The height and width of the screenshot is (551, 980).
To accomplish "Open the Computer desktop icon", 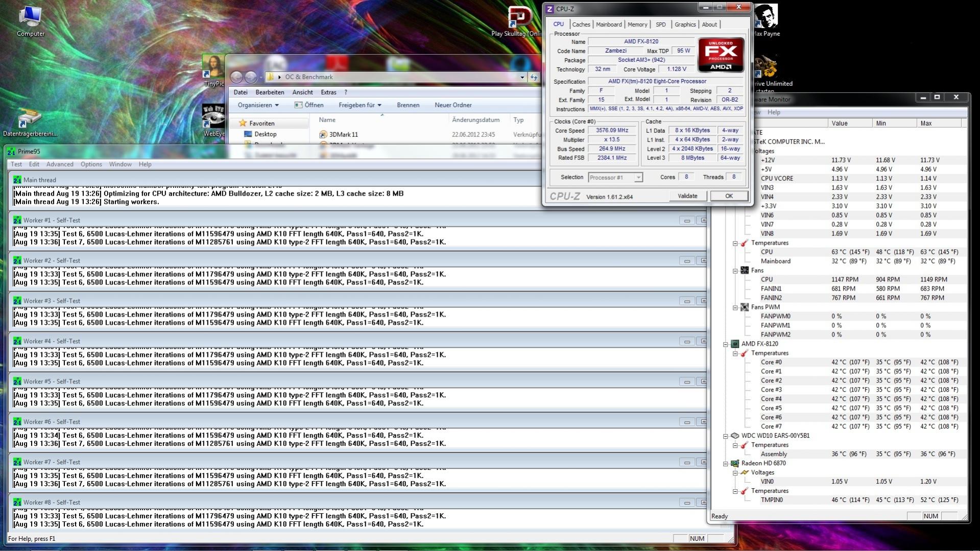I will point(31,20).
